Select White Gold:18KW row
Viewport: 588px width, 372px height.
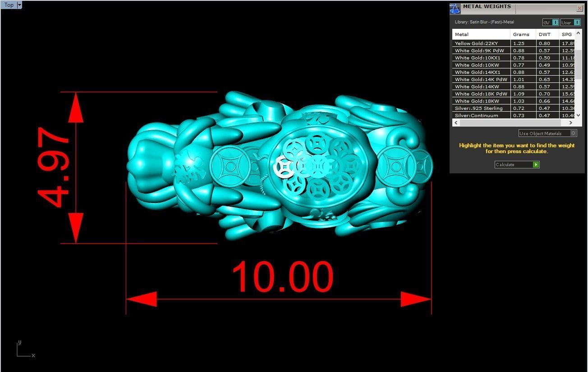click(514, 101)
